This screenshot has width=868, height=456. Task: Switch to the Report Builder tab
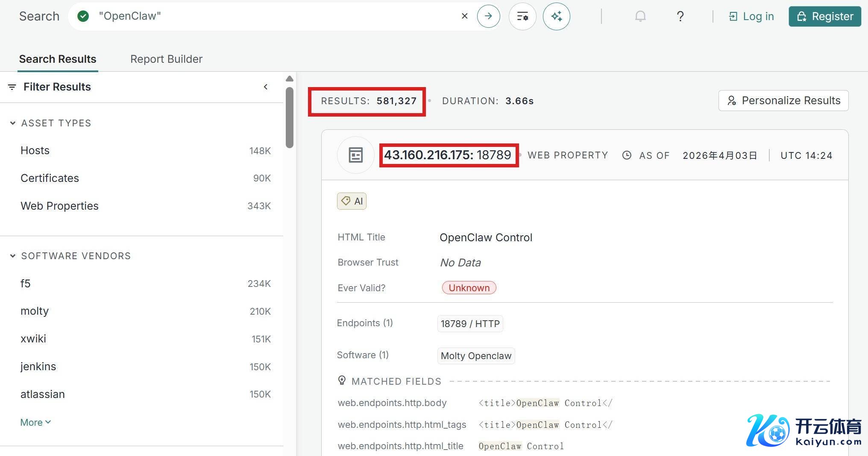166,59
